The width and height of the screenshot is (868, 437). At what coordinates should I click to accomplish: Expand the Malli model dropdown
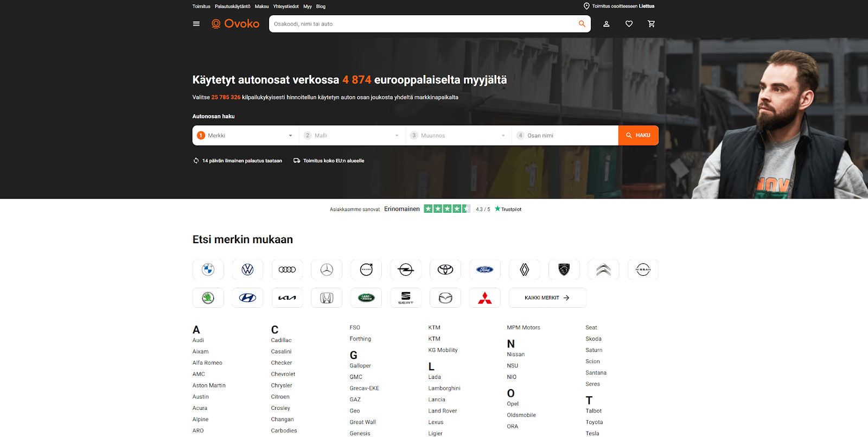(x=352, y=136)
